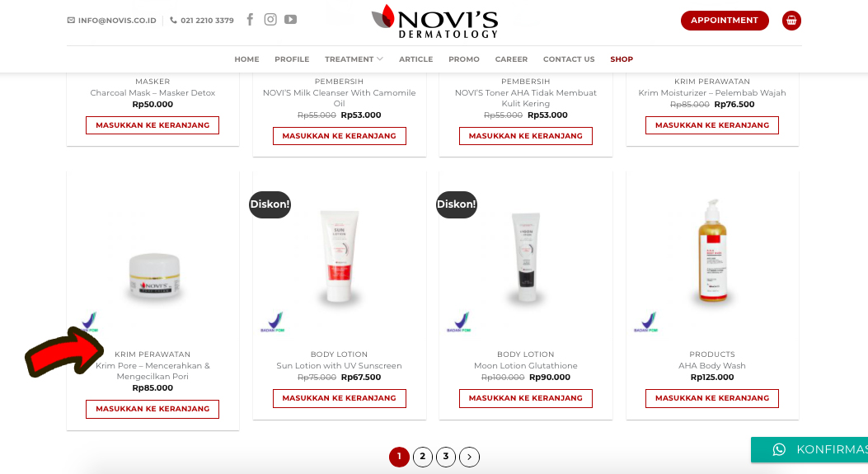
Task: Add Sun Lotion with UV Sunscreen to cart
Action: (x=340, y=398)
